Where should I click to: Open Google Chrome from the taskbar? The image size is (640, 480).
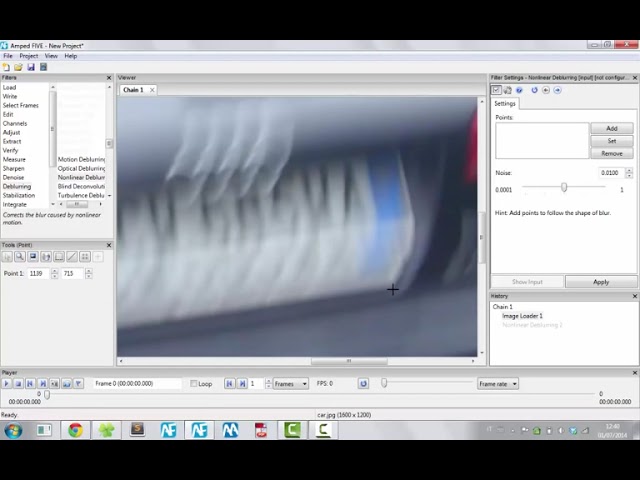tap(76, 430)
